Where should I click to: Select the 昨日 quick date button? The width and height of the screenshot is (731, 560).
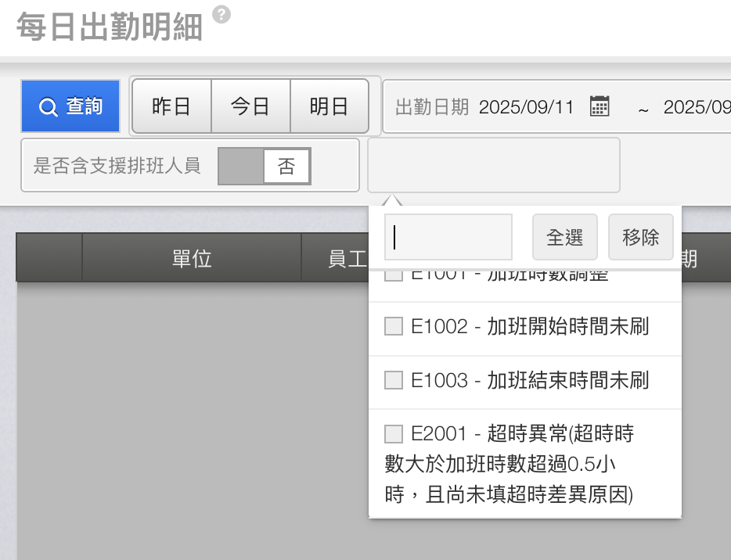pyautogui.click(x=171, y=106)
